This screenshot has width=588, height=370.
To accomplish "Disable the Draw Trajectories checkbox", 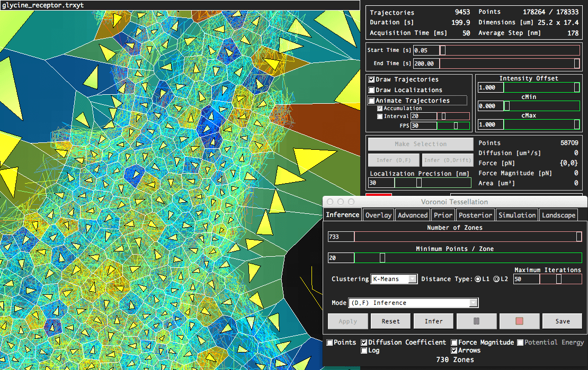I will tap(372, 79).
